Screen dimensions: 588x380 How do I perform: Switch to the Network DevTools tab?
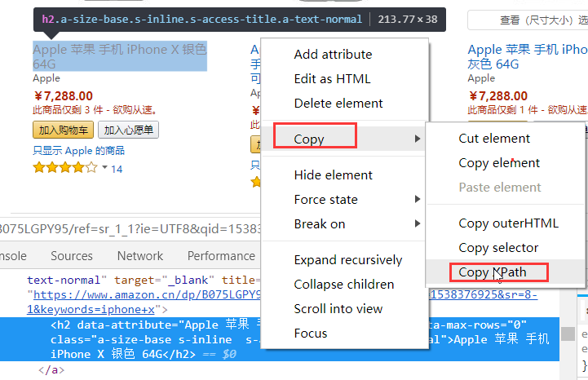[x=140, y=256]
